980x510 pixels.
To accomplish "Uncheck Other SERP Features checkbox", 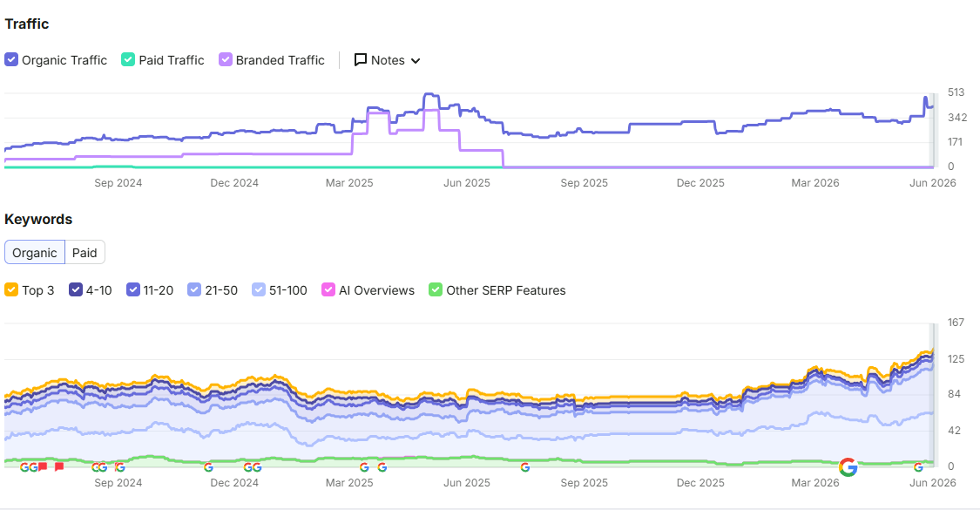I will tap(436, 289).
